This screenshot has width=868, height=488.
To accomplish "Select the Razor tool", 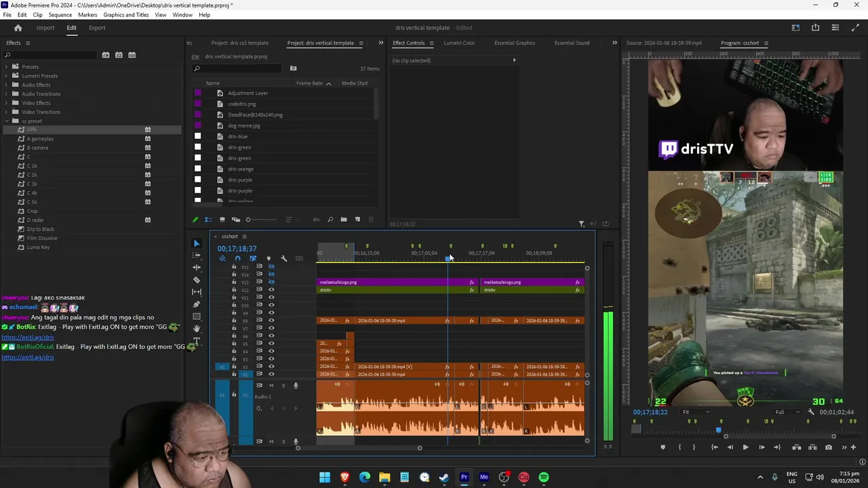I will tap(197, 279).
